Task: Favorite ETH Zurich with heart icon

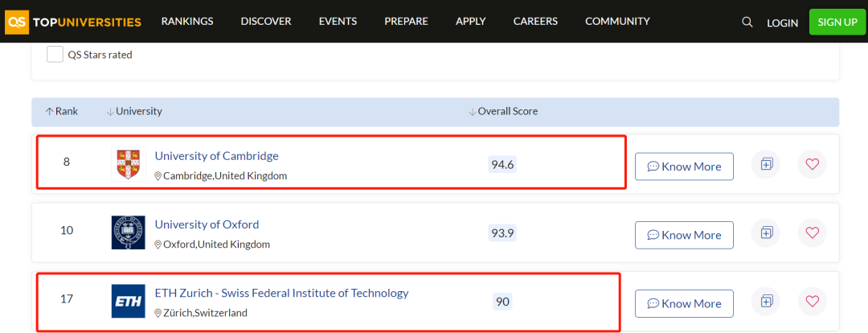Action: coord(812,302)
